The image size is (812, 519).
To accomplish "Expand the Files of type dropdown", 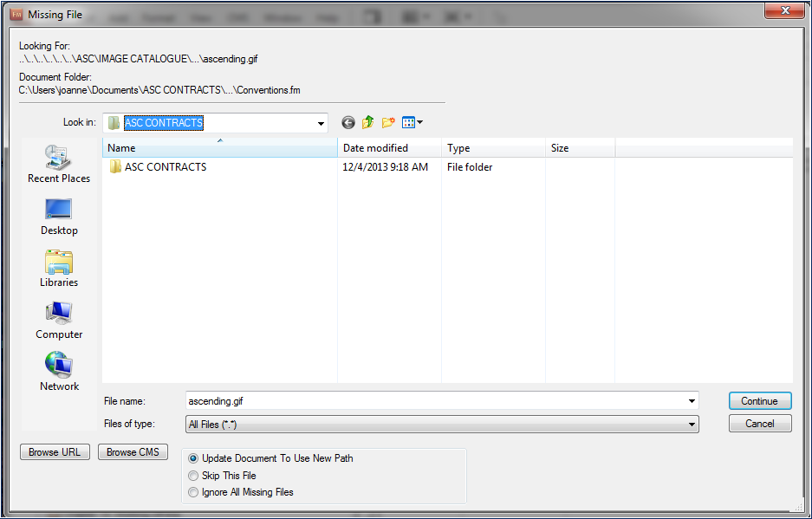I will tap(691, 424).
